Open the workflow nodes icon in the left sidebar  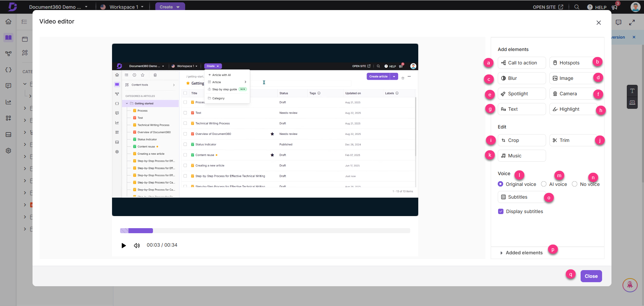8,54
